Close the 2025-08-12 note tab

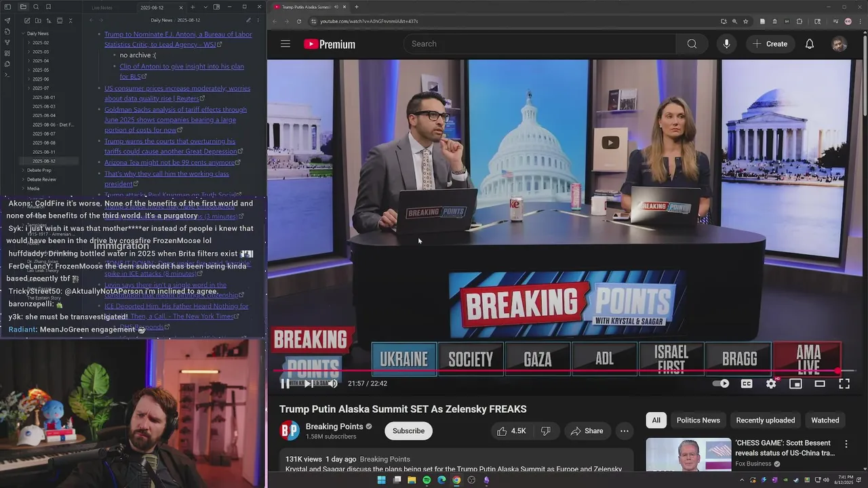pos(182,7)
